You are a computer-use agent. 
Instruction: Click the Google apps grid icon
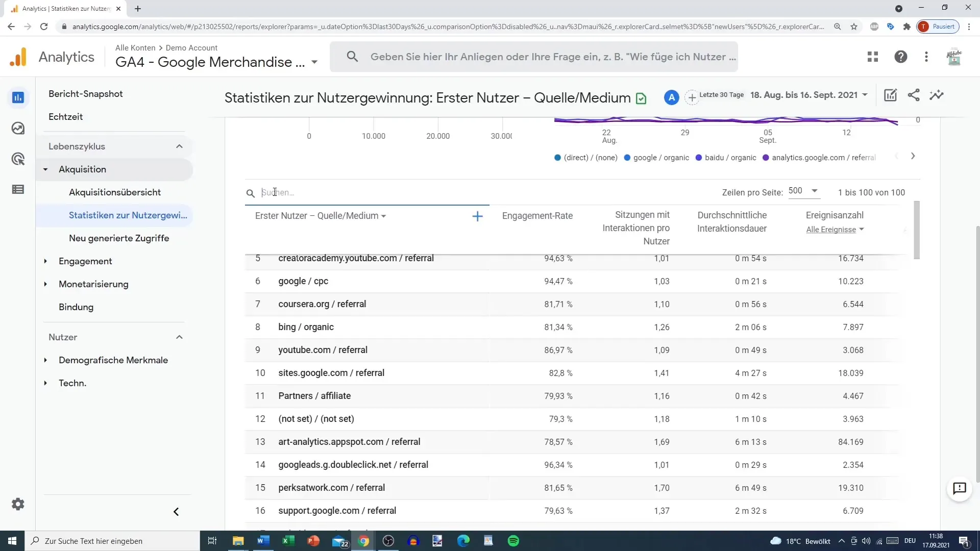click(x=873, y=57)
